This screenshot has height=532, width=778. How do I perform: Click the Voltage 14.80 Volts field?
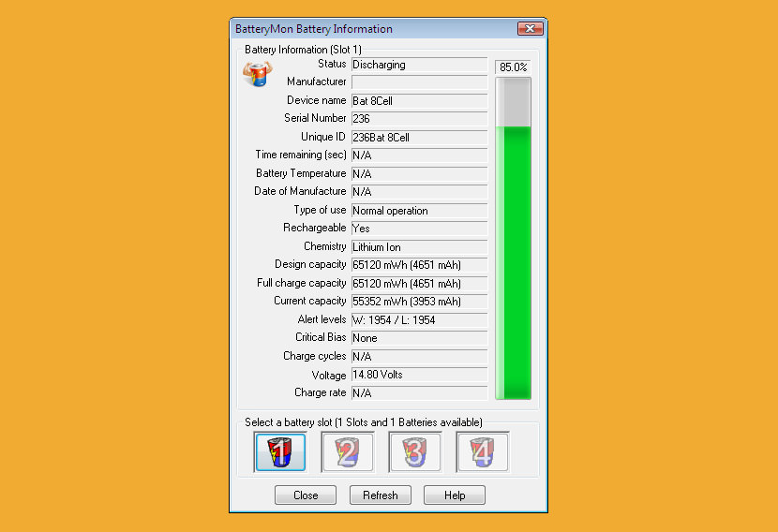click(419, 375)
